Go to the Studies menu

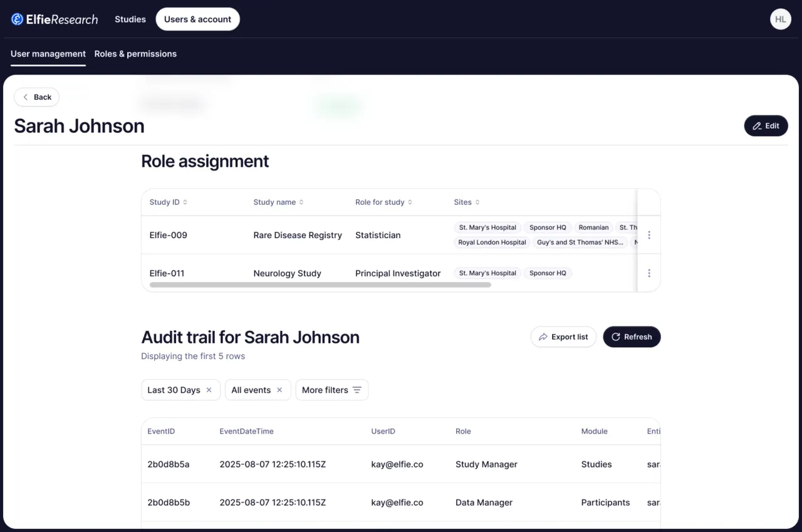pyautogui.click(x=130, y=19)
